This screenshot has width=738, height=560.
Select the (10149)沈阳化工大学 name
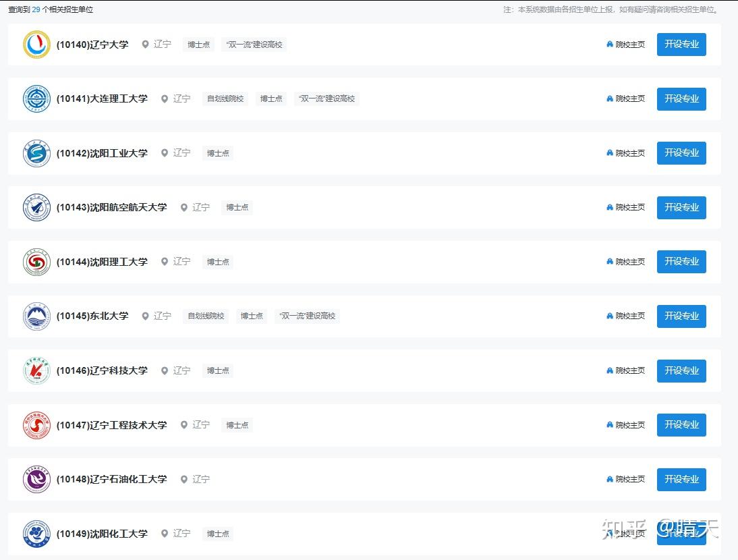coord(102,534)
